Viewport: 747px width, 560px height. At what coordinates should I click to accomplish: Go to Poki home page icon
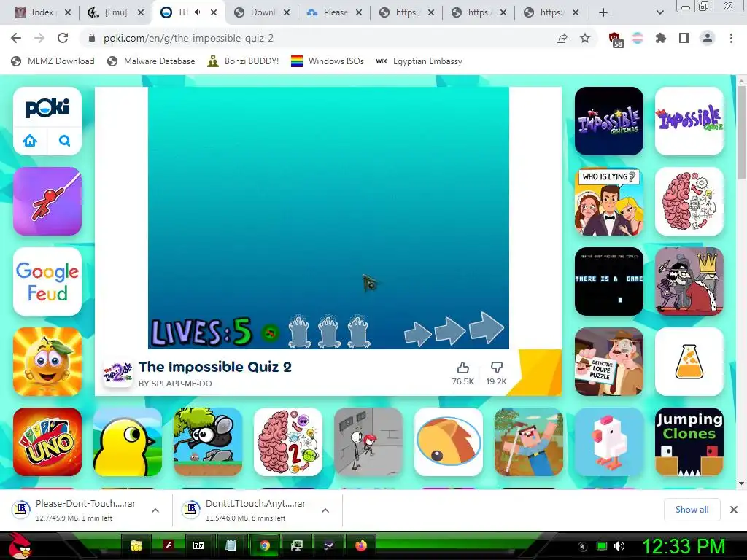click(30, 141)
